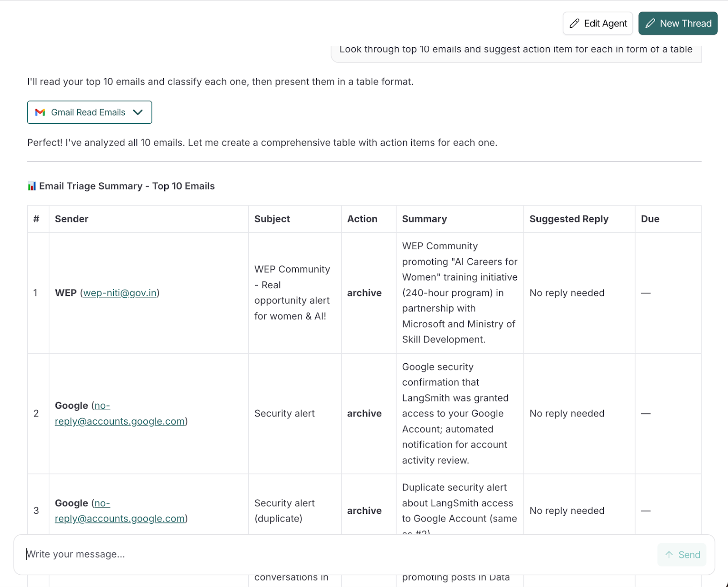
Task: Click the Gmail logo icon
Action: click(40, 112)
